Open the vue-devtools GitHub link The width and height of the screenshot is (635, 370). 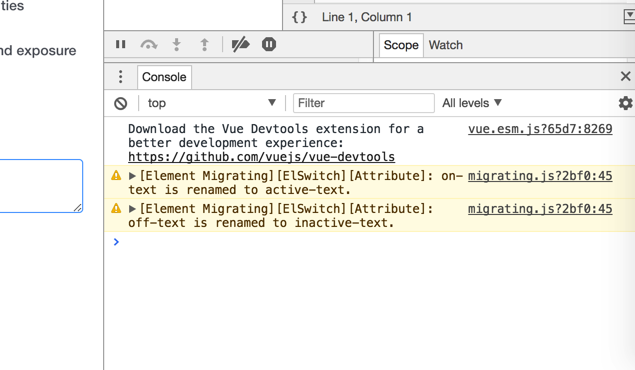click(x=262, y=157)
